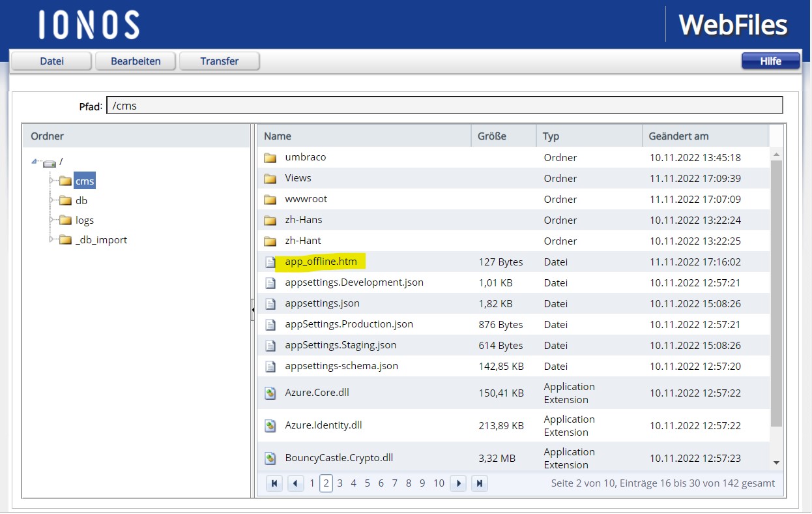This screenshot has width=812, height=514.
Task: Click the logs folder icon in tree
Action: pyautogui.click(x=65, y=220)
